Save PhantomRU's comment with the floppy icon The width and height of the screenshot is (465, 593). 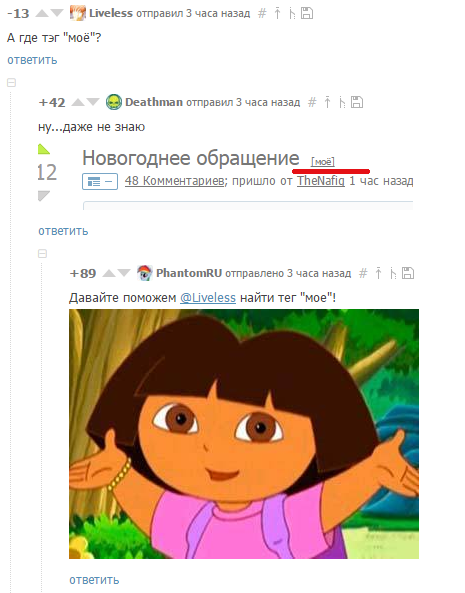click(x=408, y=273)
